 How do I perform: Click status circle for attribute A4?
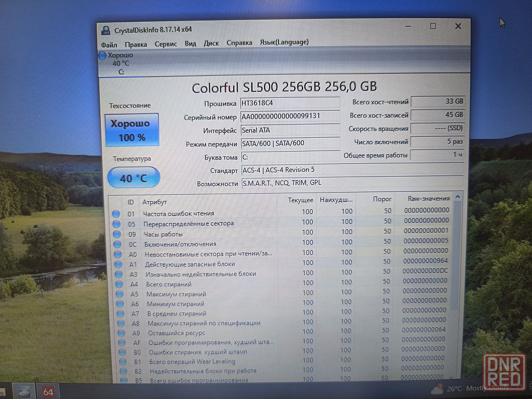pos(119,284)
